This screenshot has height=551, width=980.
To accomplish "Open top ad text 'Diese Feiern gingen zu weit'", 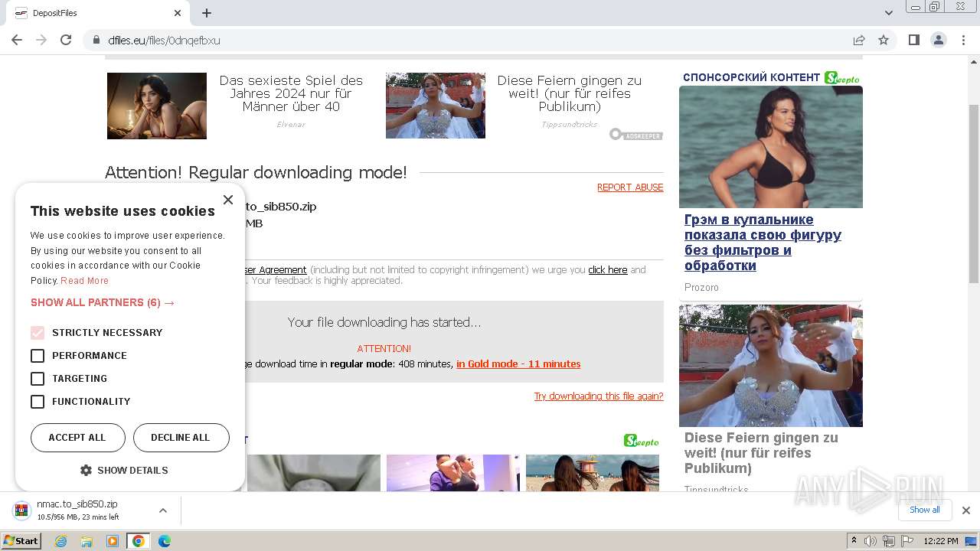I will [570, 93].
